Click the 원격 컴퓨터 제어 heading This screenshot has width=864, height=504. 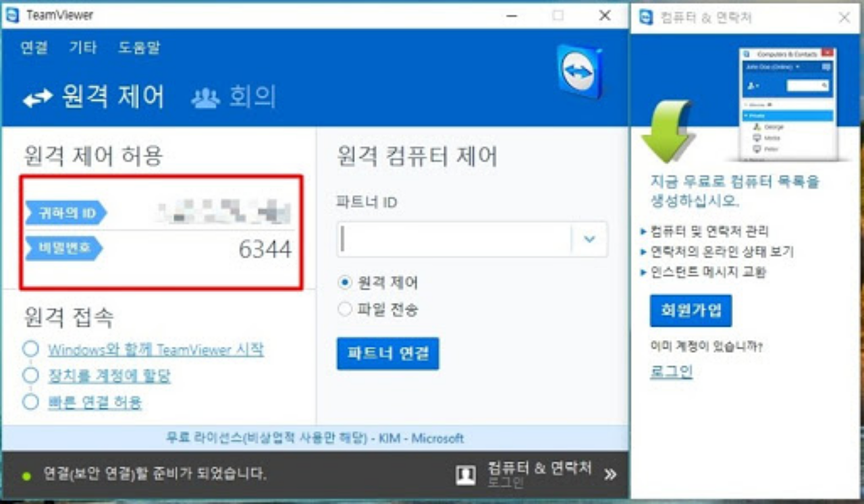point(417,157)
